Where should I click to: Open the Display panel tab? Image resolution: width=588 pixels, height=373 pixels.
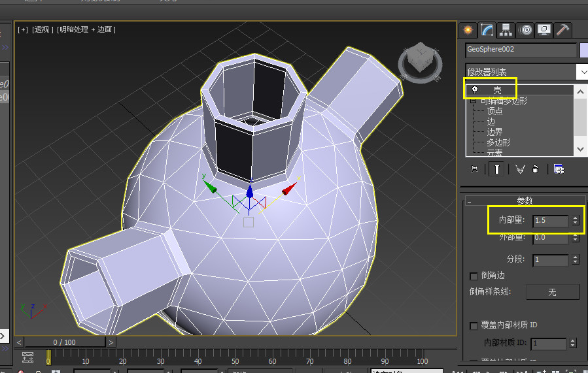544,29
